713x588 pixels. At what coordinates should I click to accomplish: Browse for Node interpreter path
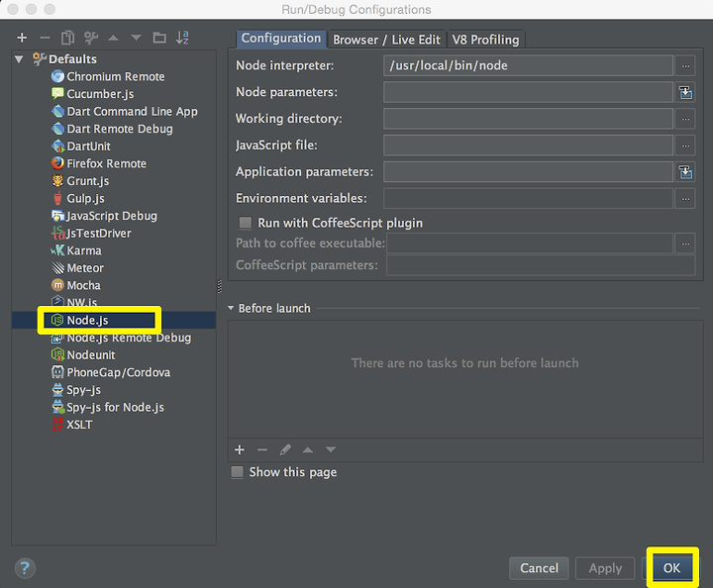point(685,66)
